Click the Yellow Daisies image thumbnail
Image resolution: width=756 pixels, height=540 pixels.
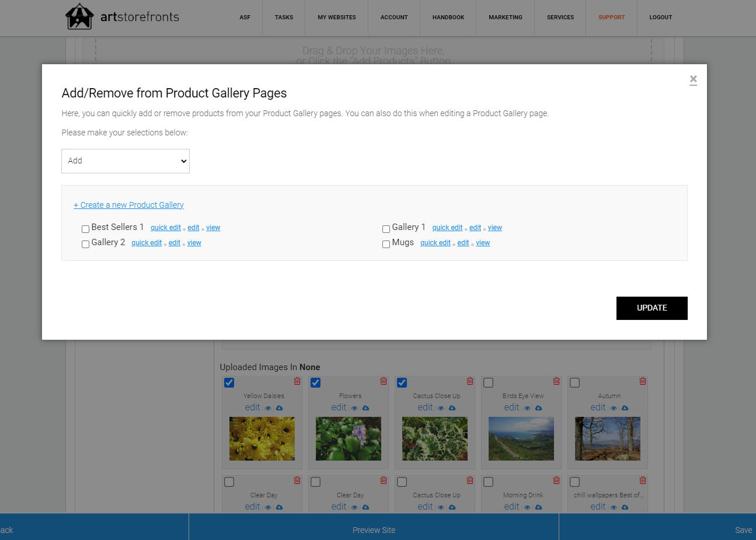(262, 438)
